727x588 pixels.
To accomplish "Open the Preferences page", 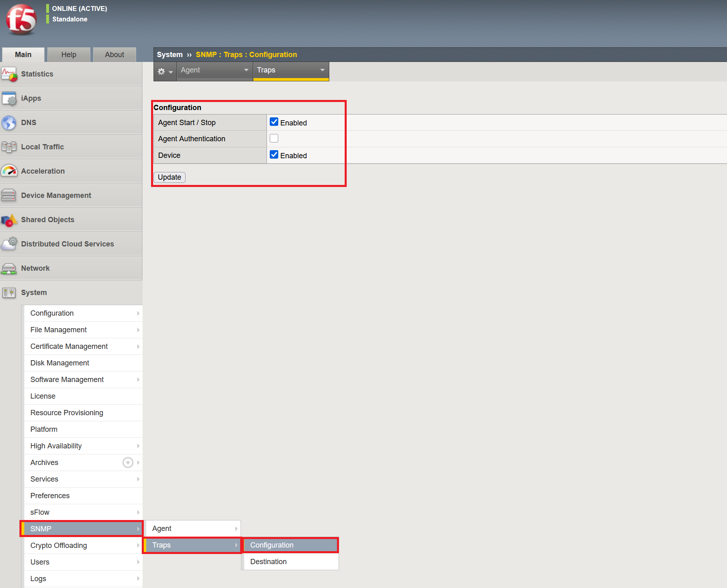I will coord(83,496).
